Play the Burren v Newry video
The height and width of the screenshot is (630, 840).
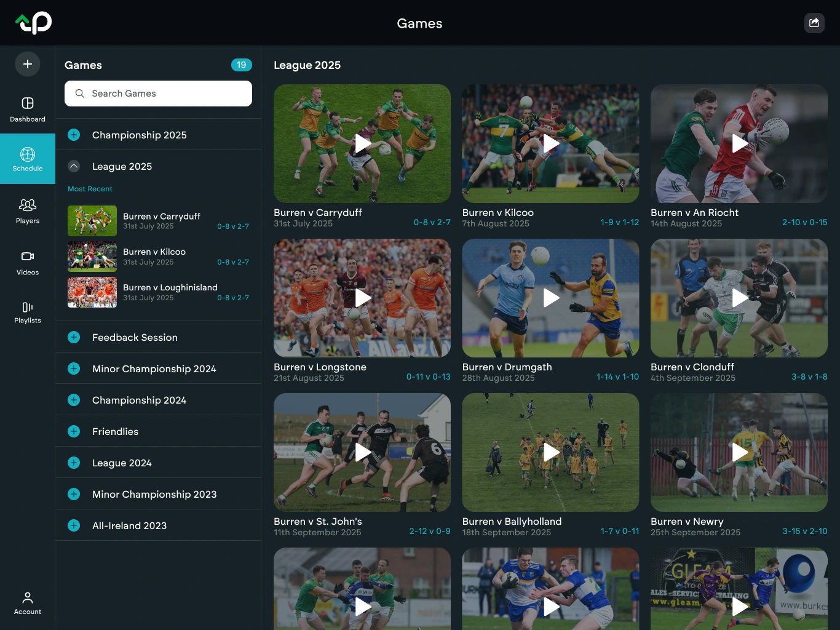740,453
